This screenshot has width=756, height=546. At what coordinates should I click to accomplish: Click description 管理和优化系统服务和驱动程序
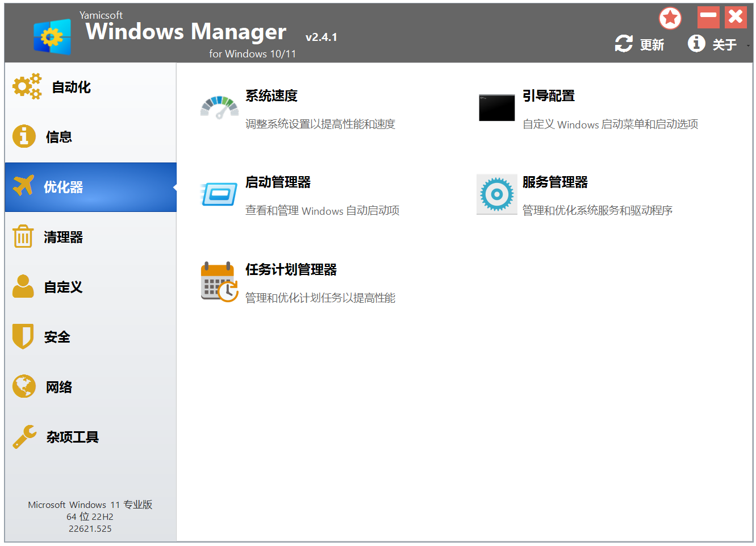(598, 210)
